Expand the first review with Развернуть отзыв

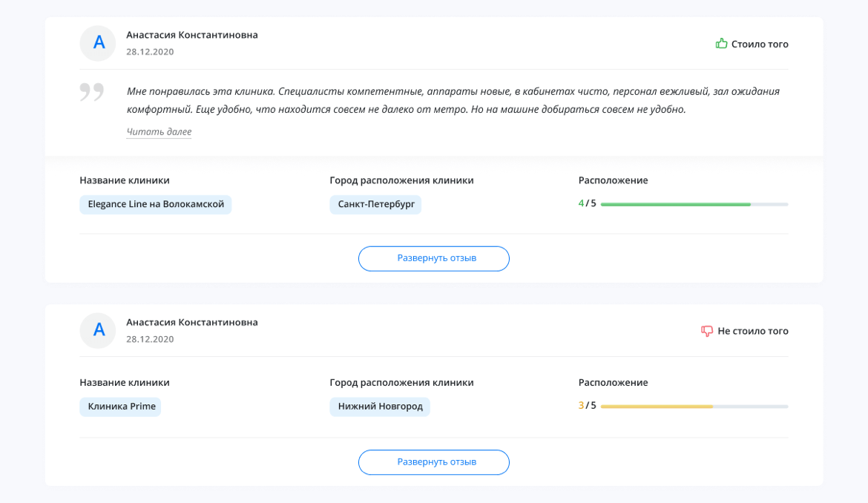pyautogui.click(x=434, y=258)
